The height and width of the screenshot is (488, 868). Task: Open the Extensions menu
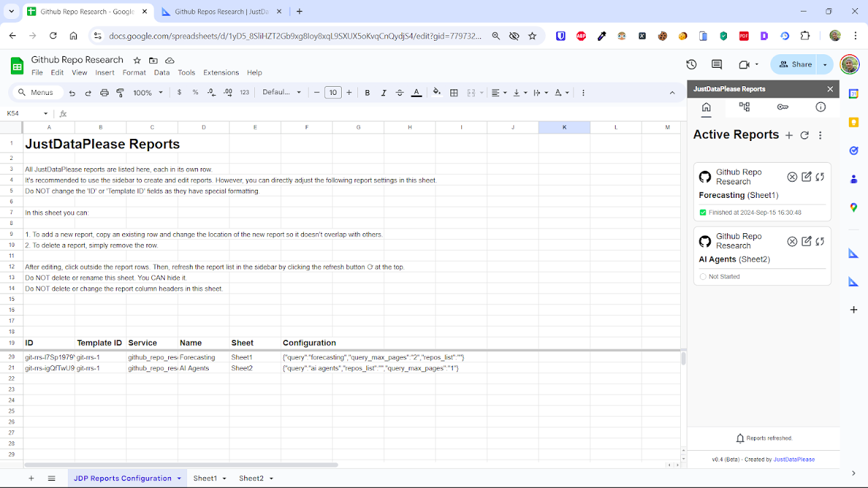click(x=221, y=73)
